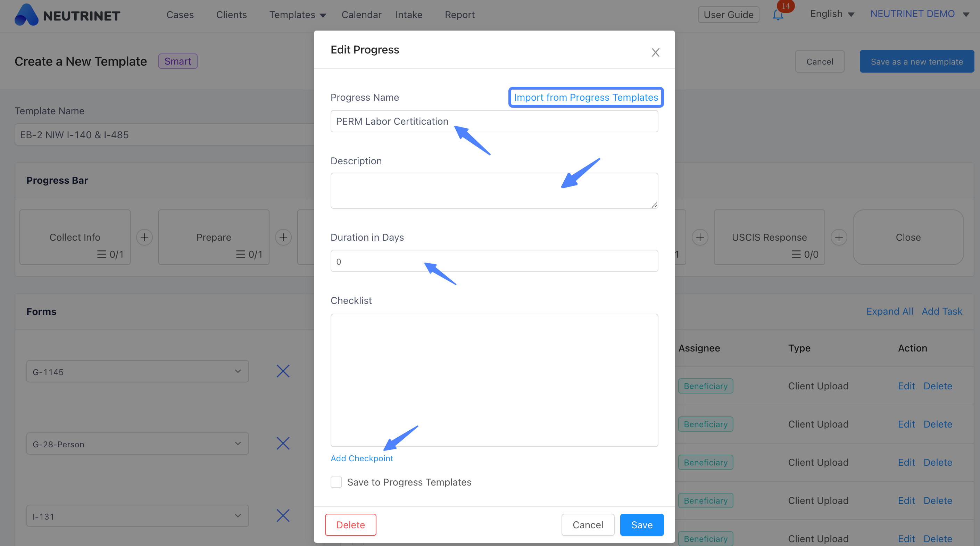Screen dimensions: 980x546
Task: Expand the English language dropdown
Action: pos(832,14)
